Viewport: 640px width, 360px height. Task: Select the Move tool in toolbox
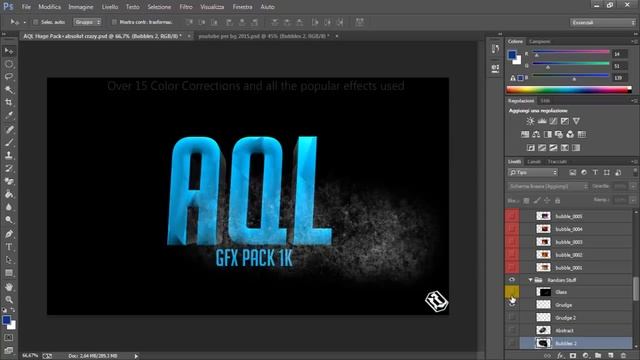pos(9,51)
